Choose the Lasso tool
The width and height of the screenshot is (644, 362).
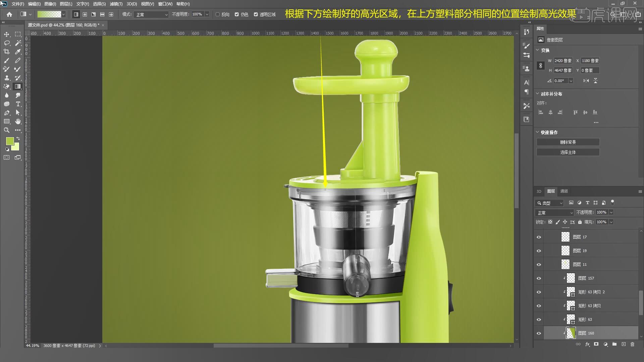point(6,43)
